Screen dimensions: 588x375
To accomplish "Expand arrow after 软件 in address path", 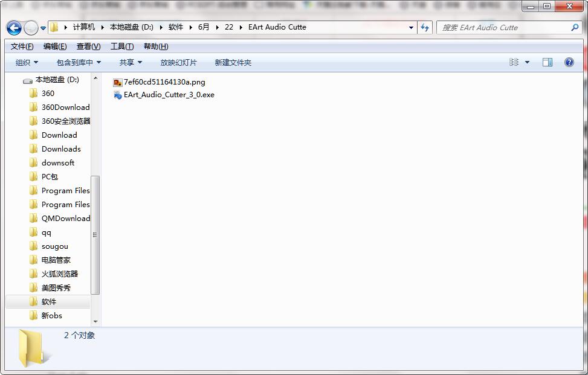I will click(x=190, y=27).
